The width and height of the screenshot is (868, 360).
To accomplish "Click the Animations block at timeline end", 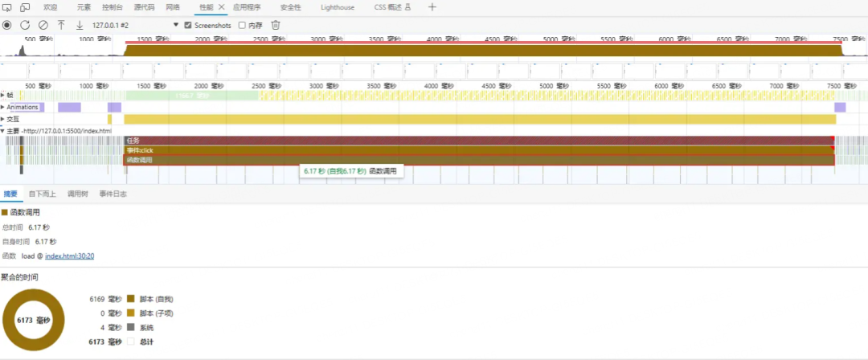I will 840,107.
